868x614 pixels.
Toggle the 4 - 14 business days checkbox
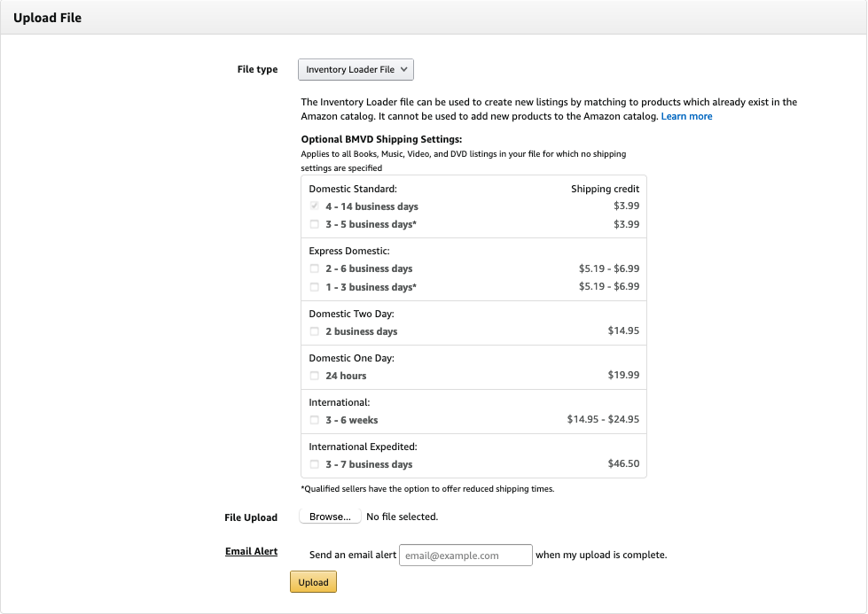tap(315, 206)
